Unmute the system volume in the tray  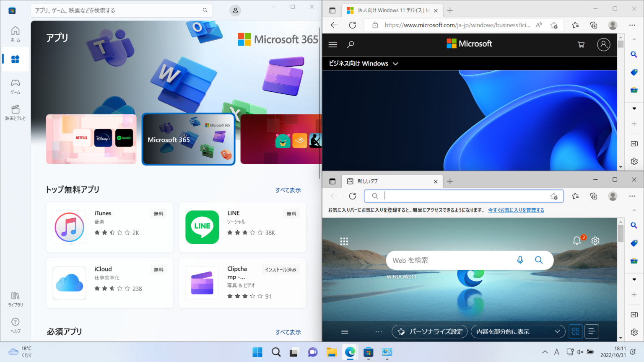pyautogui.click(x=580, y=352)
